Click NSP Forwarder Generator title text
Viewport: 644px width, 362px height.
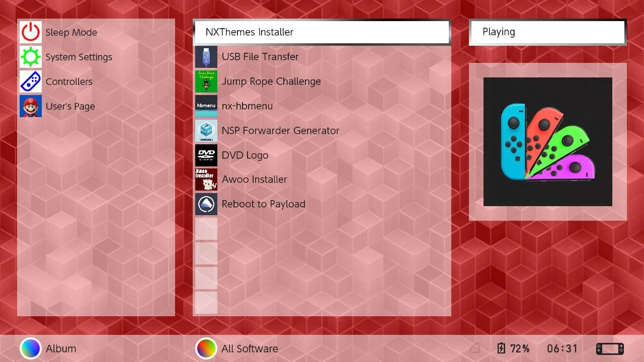click(281, 131)
